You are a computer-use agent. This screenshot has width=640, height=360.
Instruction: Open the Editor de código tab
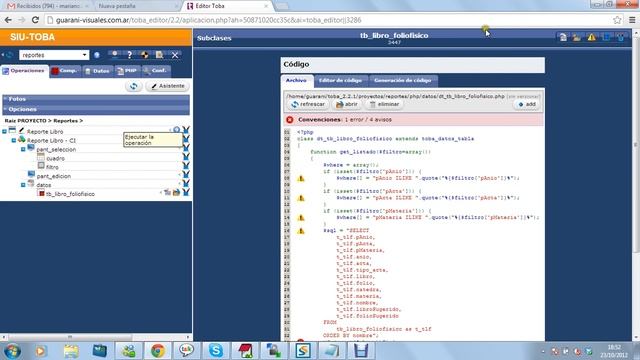[x=340, y=80]
